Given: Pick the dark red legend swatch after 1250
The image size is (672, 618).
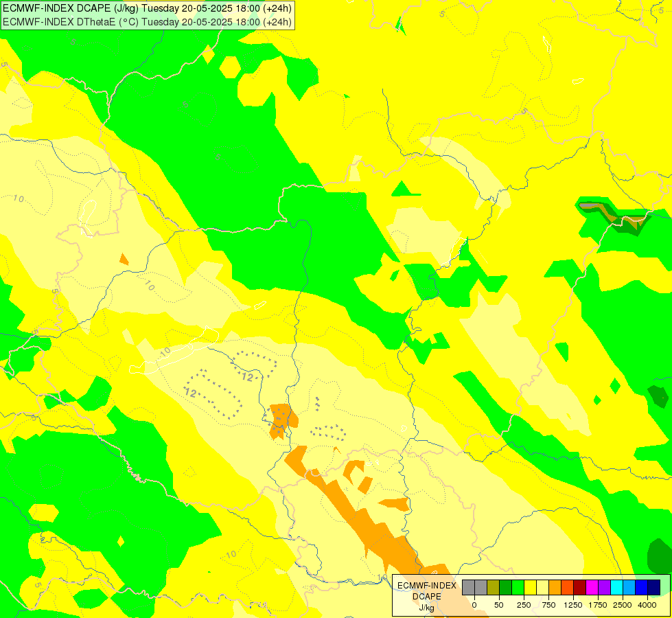Looking at the screenshot, I should 579,588.
